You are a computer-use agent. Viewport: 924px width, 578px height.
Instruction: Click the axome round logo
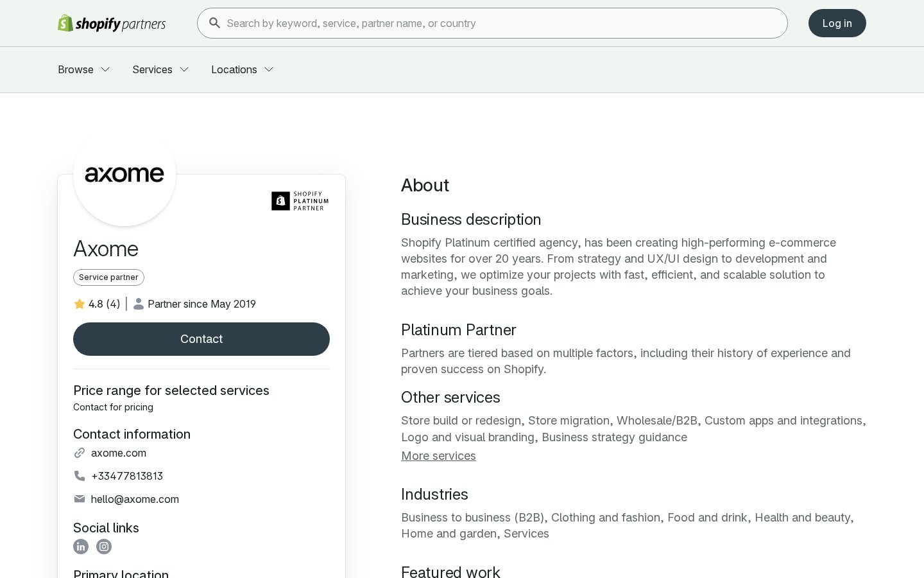pos(124,175)
